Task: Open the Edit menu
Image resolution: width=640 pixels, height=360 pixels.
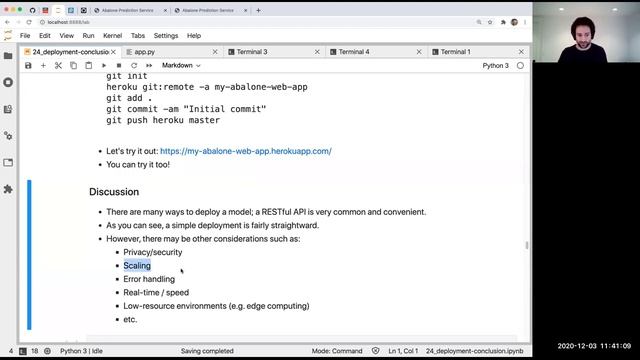Action: click(x=44, y=36)
